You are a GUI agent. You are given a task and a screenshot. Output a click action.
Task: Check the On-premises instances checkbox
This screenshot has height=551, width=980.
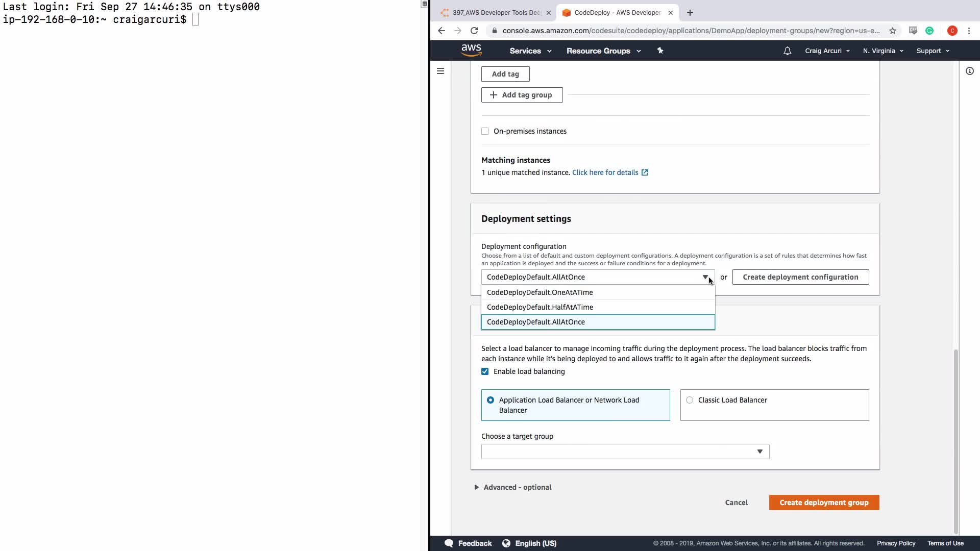(x=485, y=131)
